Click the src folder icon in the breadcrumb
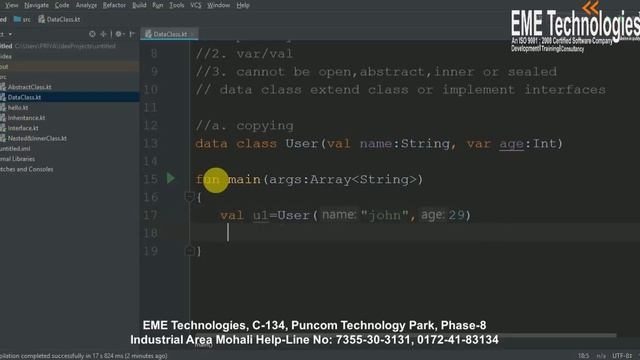 (17, 19)
